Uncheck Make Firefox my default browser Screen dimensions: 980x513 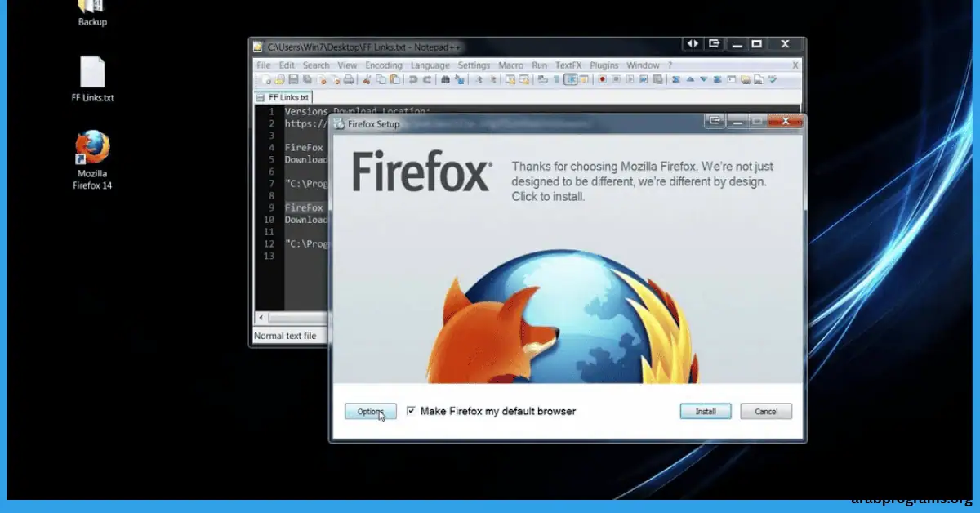pyautogui.click(x=411, y=411)
